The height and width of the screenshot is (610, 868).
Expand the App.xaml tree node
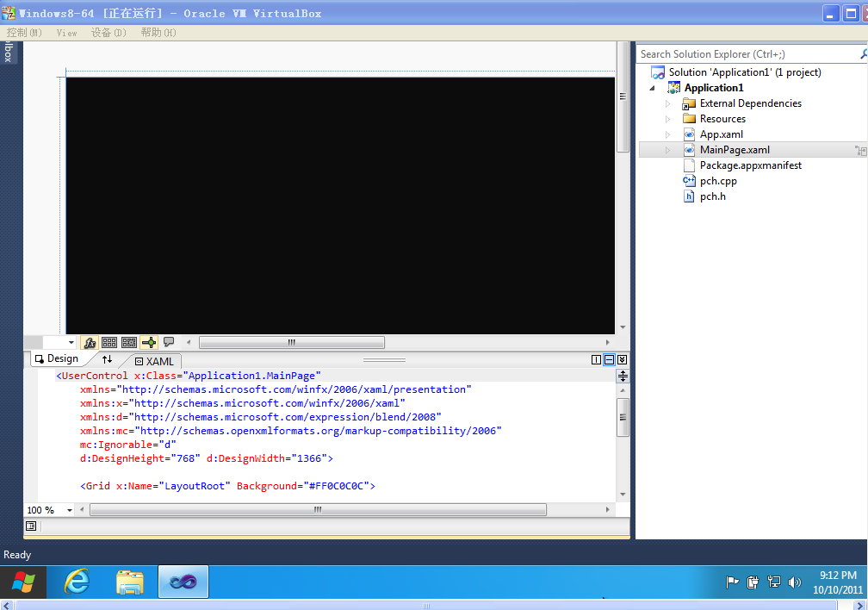click(667, 134)
